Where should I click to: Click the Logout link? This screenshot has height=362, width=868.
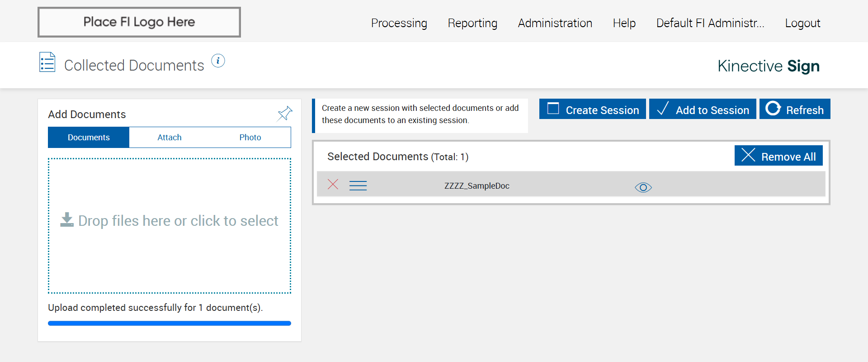pyautogui.click(x=802, y=23)
